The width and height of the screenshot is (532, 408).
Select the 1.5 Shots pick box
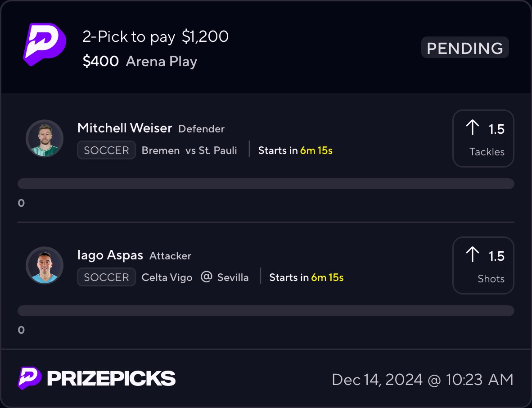[x=483, y=265]
